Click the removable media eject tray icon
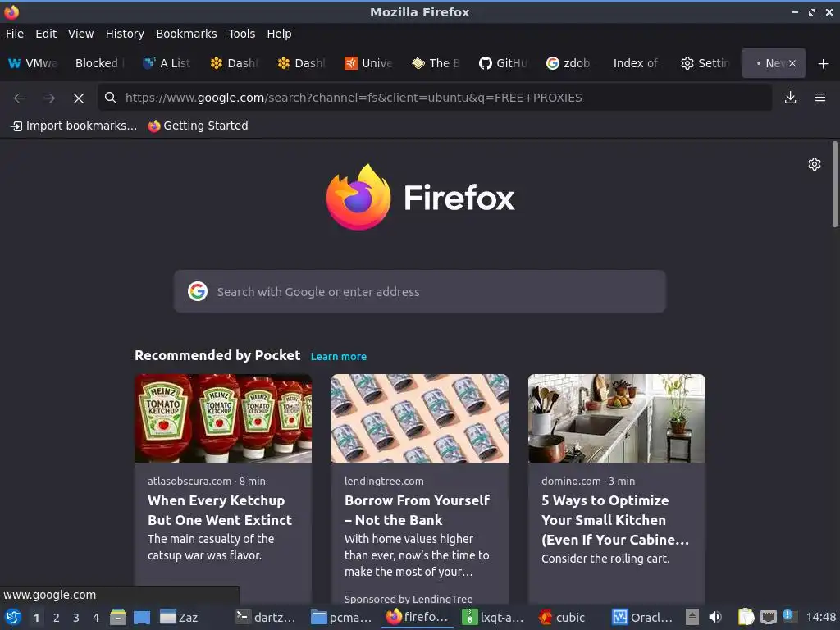Image resolution: width=840 pixels, height=630 pixels. coord(692,617)
